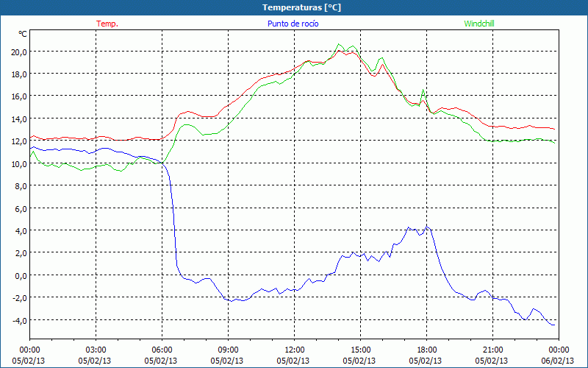Screen dimensions: 588x368
Task: Click the 12,0 y-axis value
Action: (19, 141)
